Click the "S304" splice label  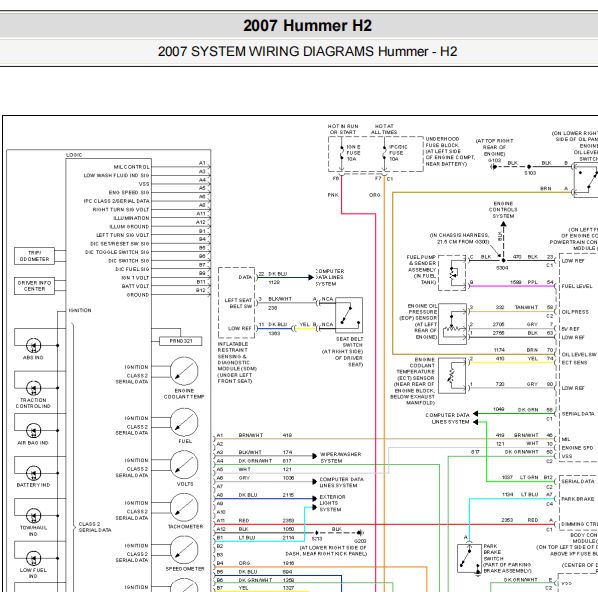click(502, 268)
